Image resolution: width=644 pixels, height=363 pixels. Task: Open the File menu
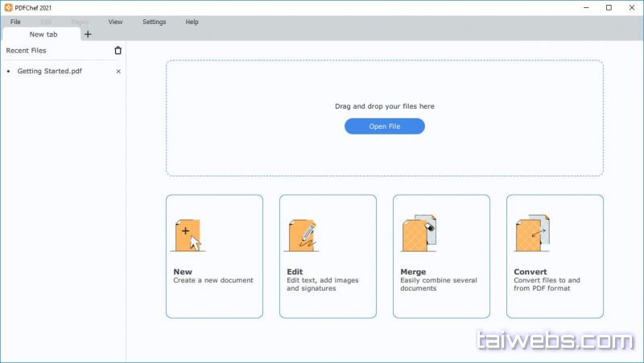coord(16,22)
